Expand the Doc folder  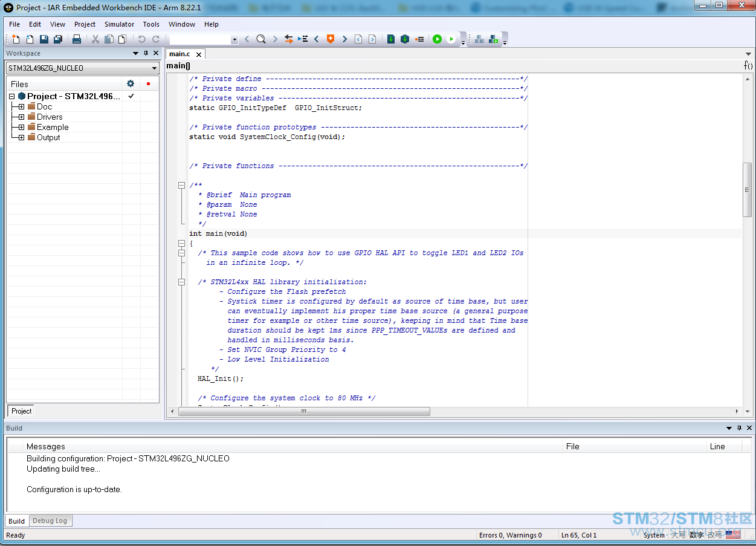point(21,106)
